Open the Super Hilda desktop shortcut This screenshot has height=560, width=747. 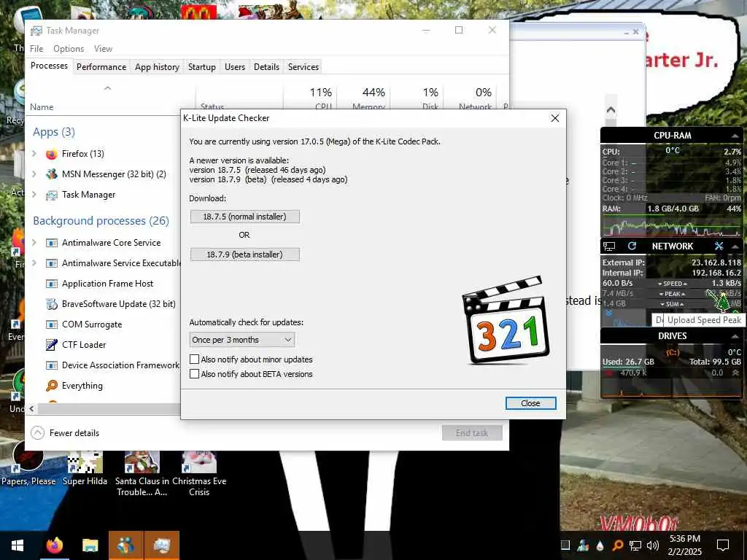tap(85, 469)
